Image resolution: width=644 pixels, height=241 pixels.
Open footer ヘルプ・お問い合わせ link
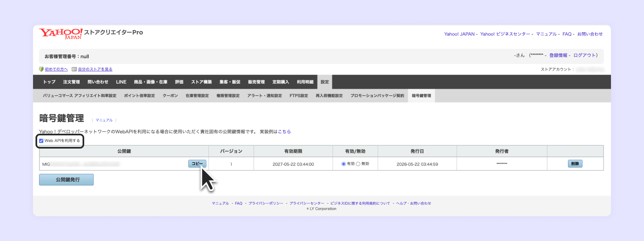click(414, 203)
